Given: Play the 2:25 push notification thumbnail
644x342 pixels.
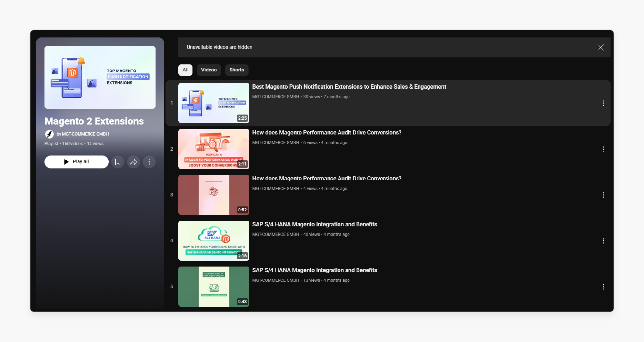Looking at the screenshot, I should coord(213,103).
